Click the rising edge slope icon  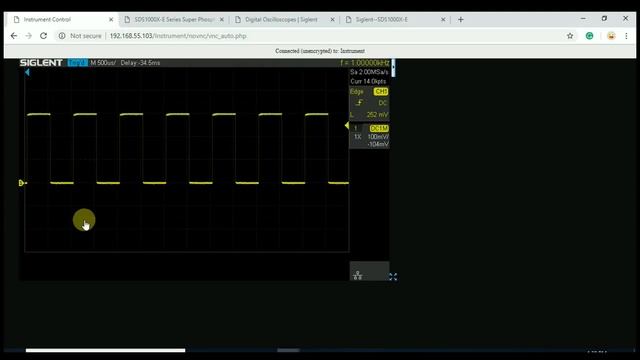tap(359, 103)
